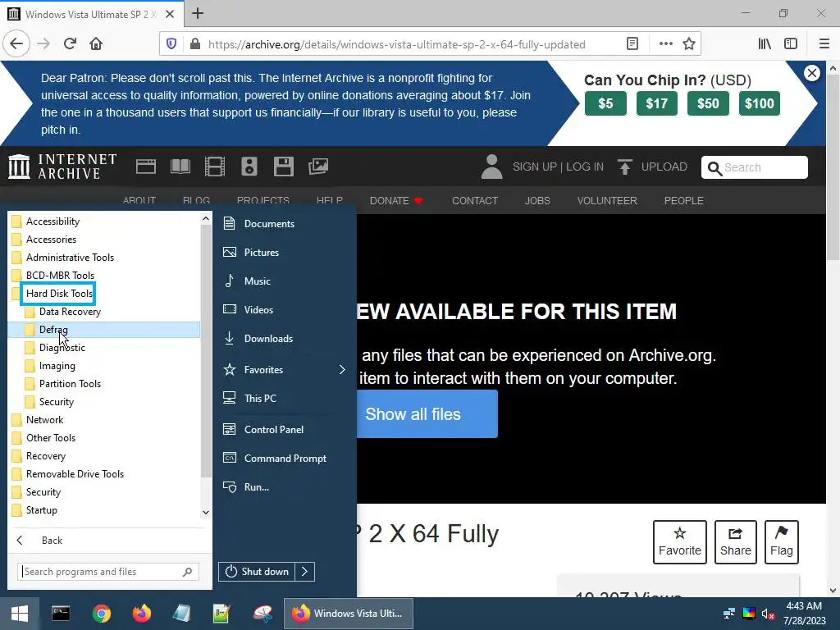The width and height of the screenshot is (840, 630).
Task: Open the Archive texts book icon
Action: [x=180, y=167]
